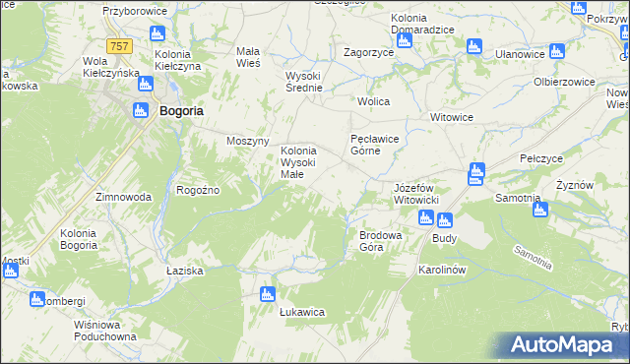
Task: Click lower overlapping factory icon left of Pełczyce
Action: click(475, 180)
